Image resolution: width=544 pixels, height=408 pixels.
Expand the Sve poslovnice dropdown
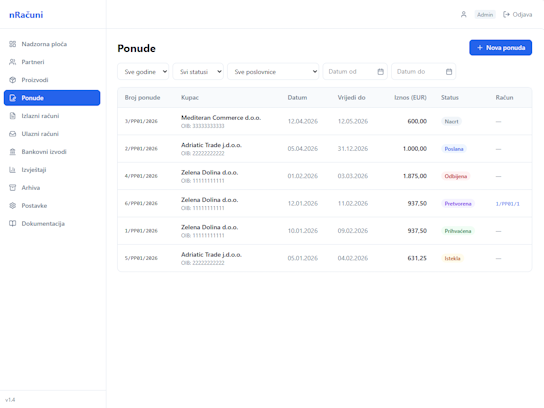click(x=273, y=72)
